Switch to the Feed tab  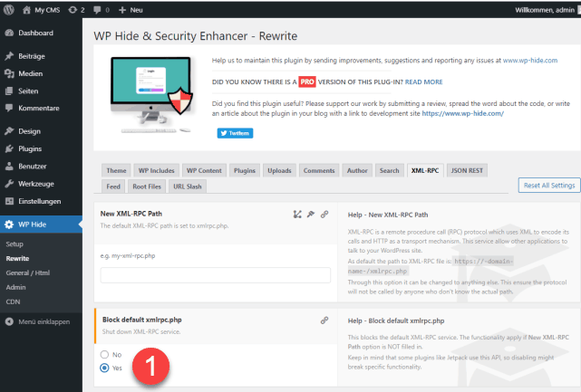click(x=113, y=186)
